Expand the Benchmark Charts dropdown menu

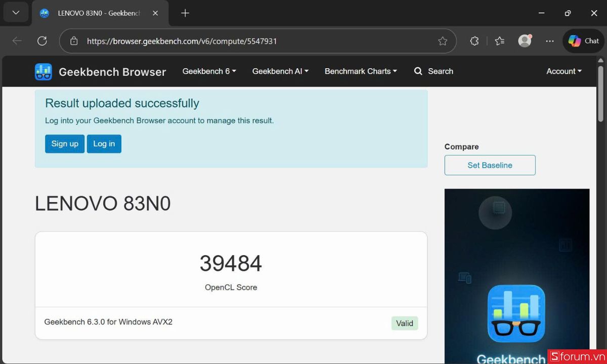(x=361, y=71)
